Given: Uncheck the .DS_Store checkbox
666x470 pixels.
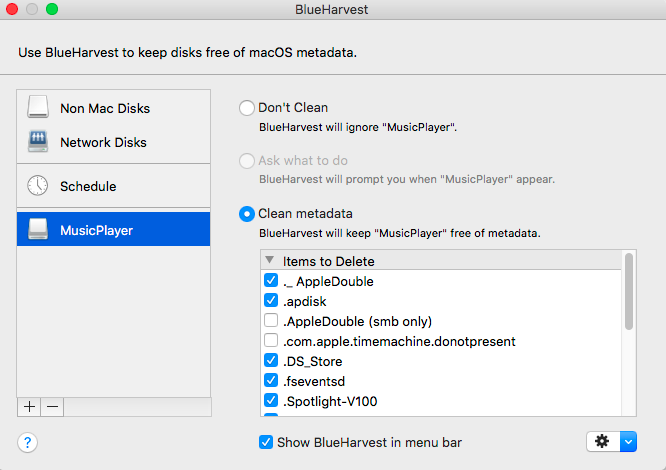Looking at the screenshot, I should (x=271, y=360).
